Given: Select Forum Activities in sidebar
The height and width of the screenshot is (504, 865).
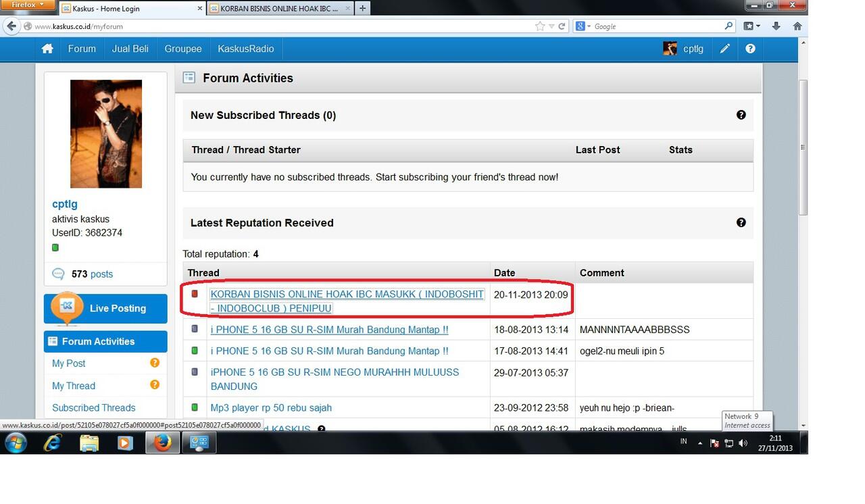Looking at the screenshot, I should click(105, 341).
